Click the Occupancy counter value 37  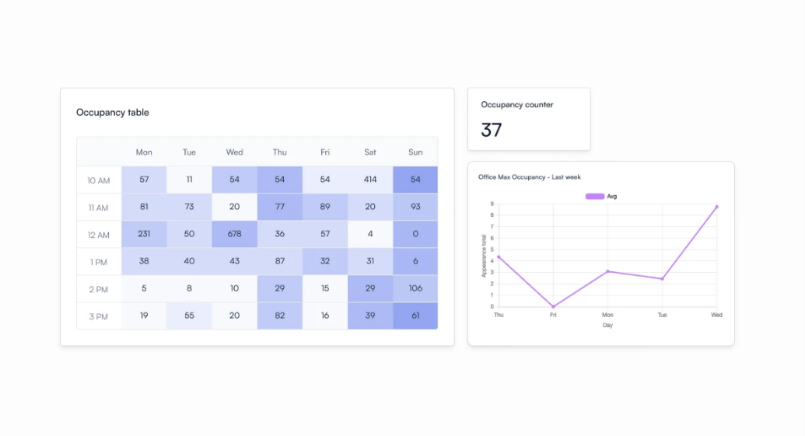(x=491, y=130)
